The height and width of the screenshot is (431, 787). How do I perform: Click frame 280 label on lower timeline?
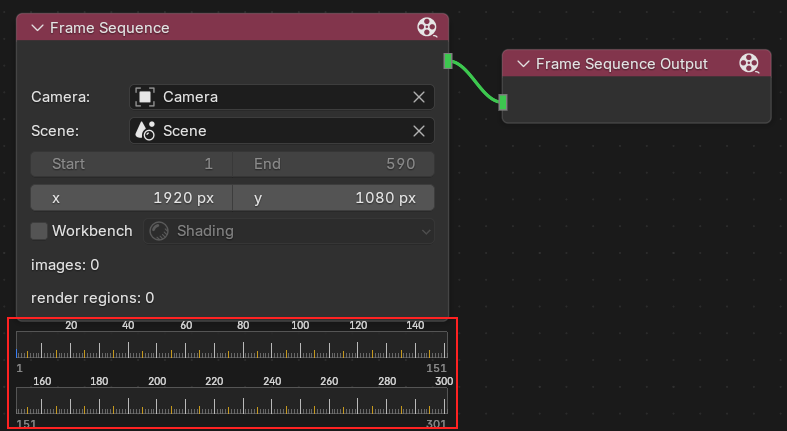[x=387, y=381]
